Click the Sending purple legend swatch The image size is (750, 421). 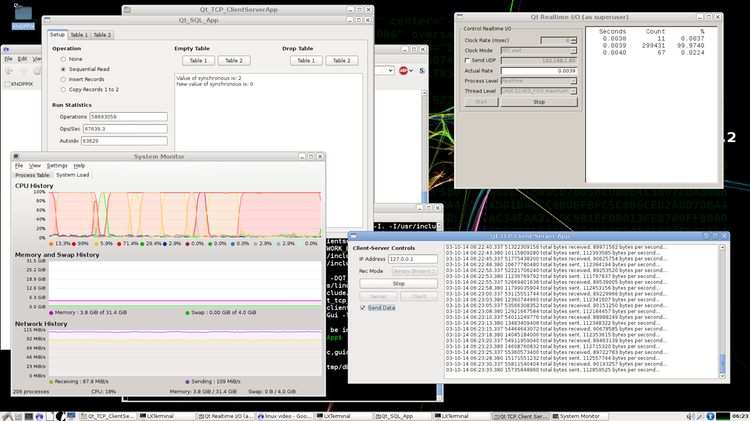[188, 381]
